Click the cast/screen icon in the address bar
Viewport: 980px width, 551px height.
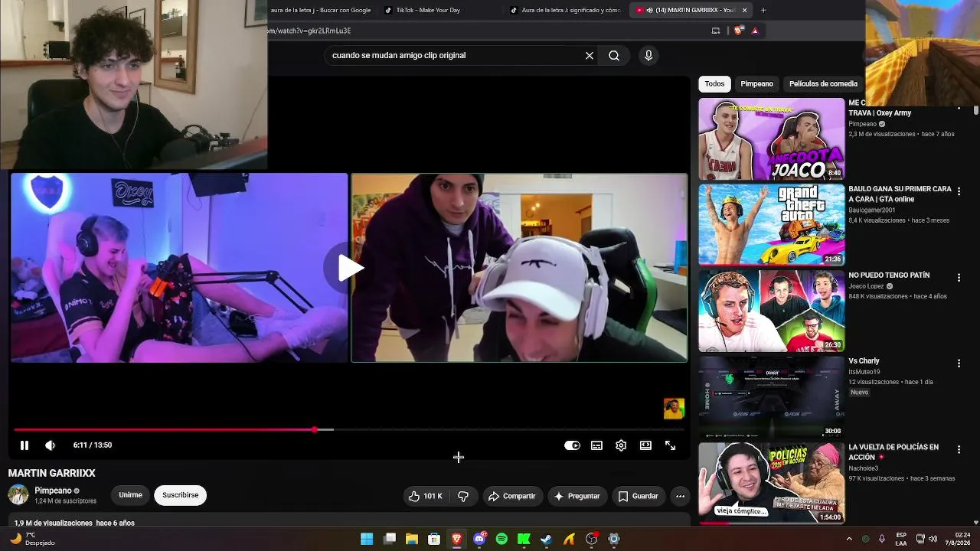point(716,31)
